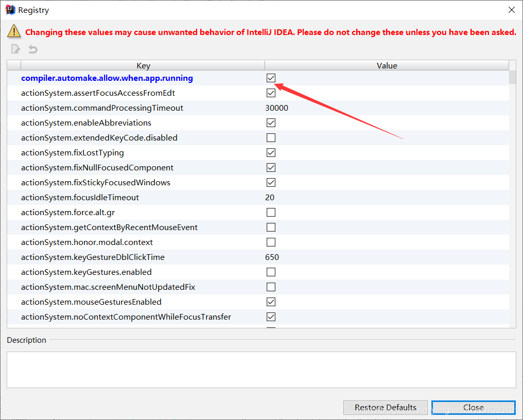Toggle actionSystem.fixLostTyping checkbox
Screen dimensions: 523x420
point(271,153)
